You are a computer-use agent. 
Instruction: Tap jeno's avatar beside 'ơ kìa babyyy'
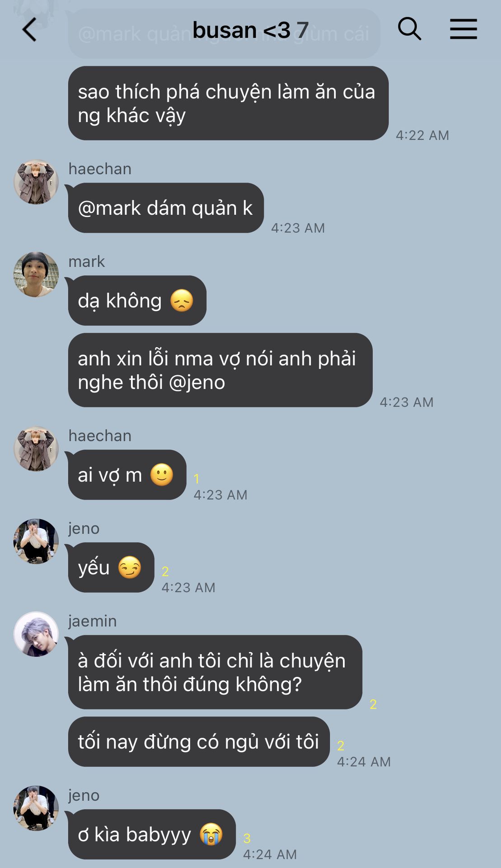36,808
